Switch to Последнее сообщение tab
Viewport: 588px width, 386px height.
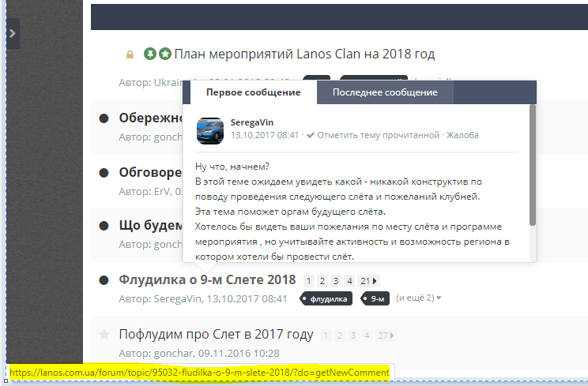[x=385, y=93]
